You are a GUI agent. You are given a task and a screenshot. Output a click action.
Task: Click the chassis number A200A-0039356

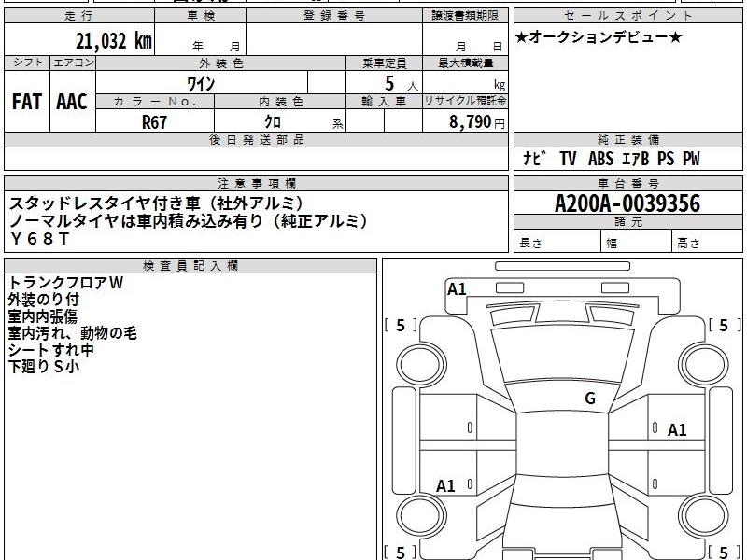tap(627, 203)
